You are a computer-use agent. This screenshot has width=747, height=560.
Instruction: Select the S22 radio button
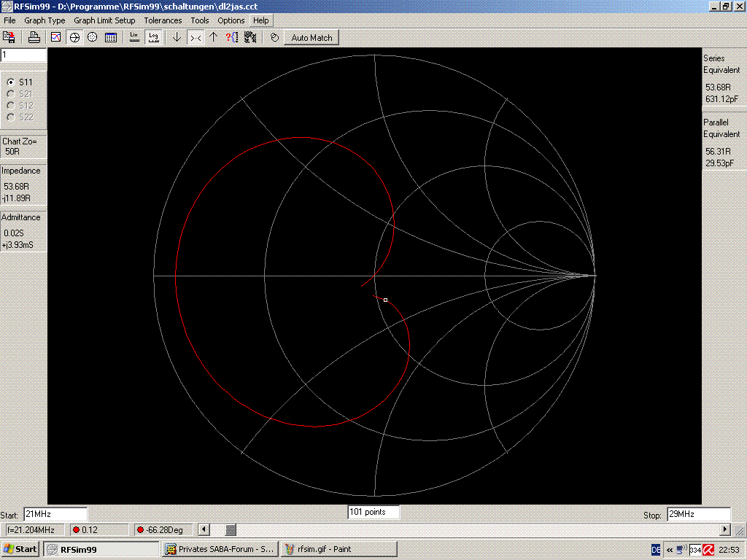(10, 117)
